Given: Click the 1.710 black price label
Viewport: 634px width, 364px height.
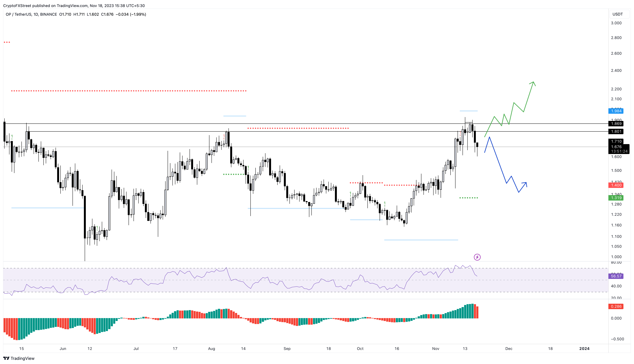Looking at the screenshot, I should [x=616, y=142].
